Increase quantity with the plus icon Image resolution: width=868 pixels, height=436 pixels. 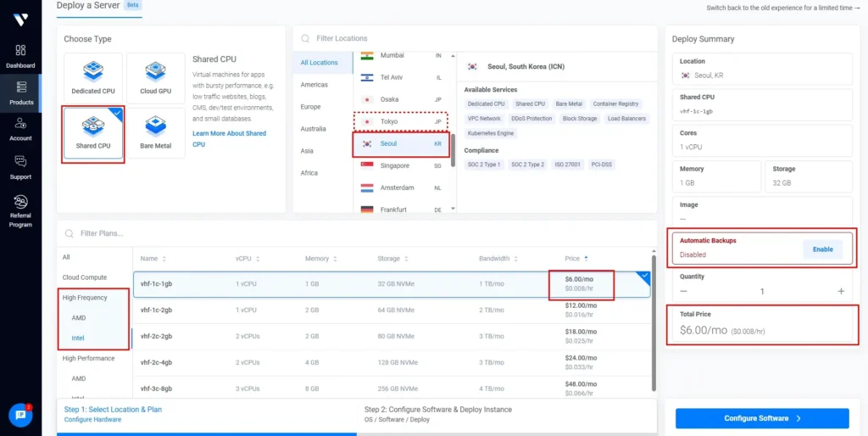click(841, 292)
